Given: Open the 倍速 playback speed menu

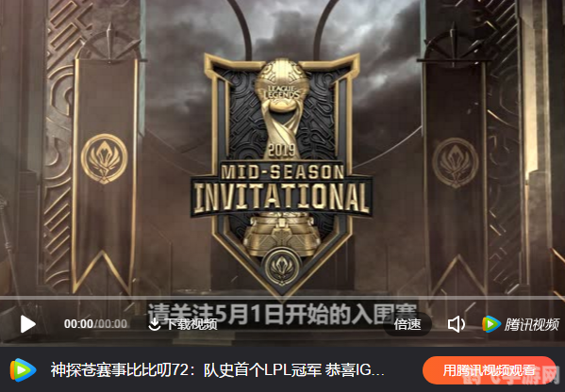Looking at the screenshot, I should [x=407, y=324].
